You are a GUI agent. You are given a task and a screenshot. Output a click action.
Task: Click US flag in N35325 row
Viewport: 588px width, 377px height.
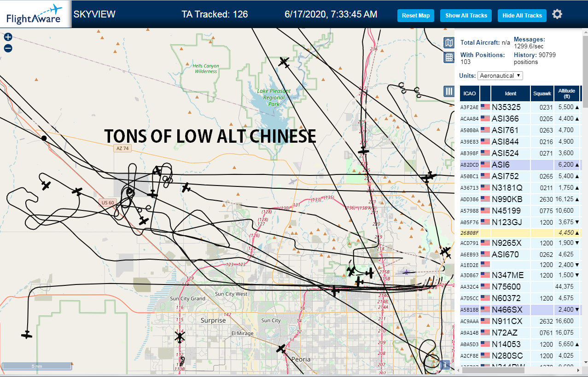(485, 107)
